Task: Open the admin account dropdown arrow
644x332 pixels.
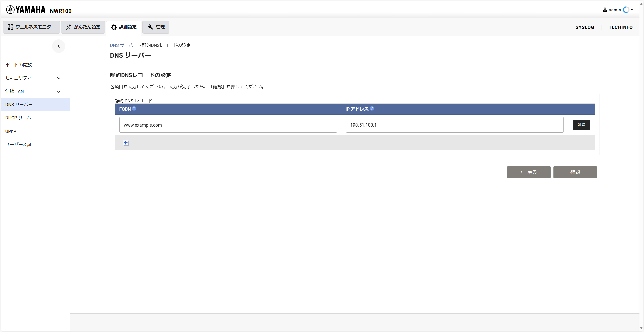Action: 632,10
